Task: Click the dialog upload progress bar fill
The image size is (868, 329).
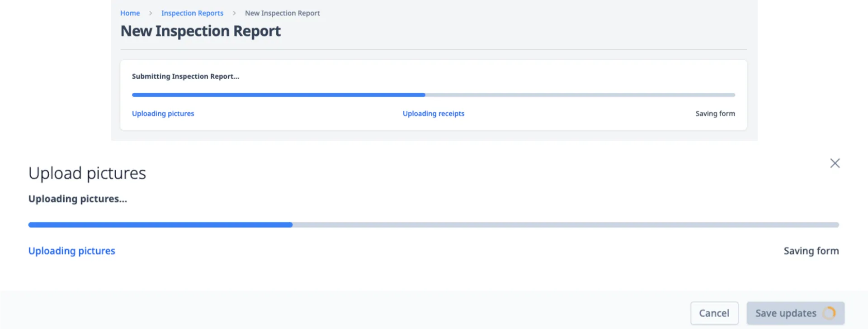Action: click(x=160, y=225)
